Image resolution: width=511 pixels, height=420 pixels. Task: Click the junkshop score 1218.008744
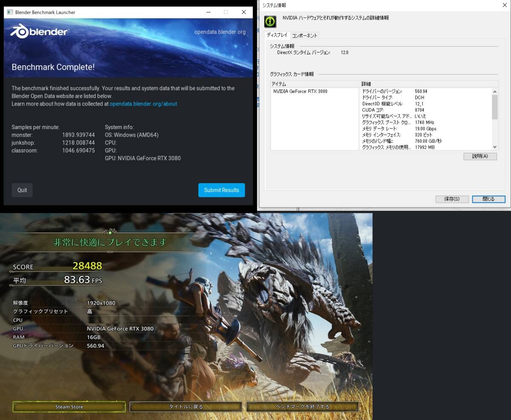(x=78, y=143)
